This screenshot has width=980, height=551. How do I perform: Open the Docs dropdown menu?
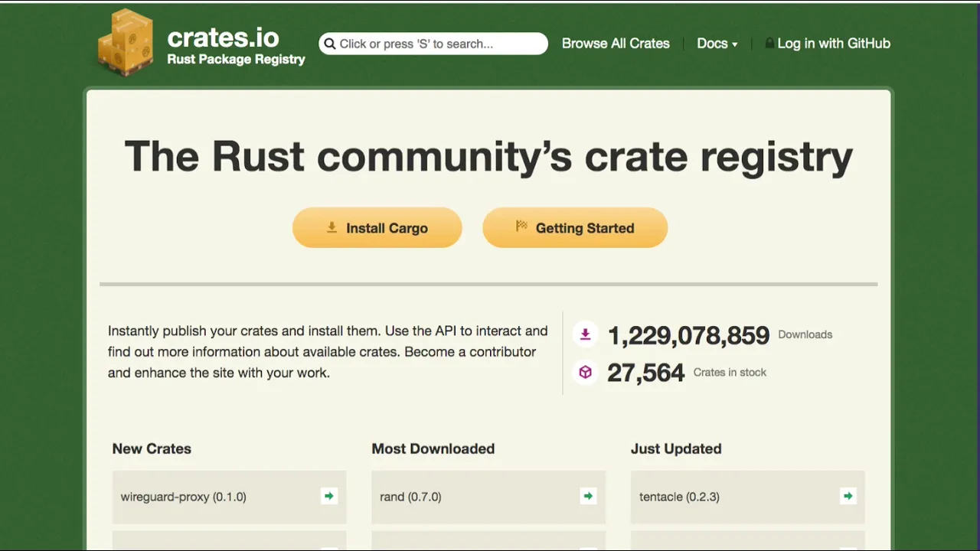tap(717, 44)
